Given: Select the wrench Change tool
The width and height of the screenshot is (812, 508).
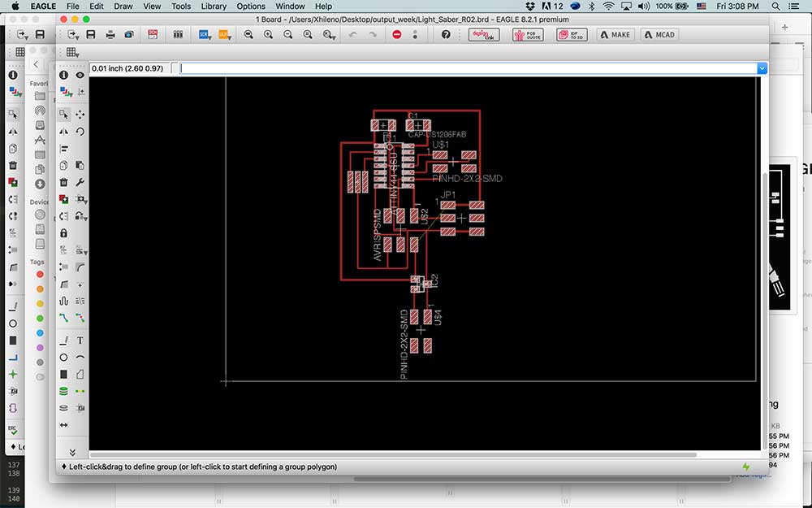Looking at the screenshot, I should click(x=80, y=182).
